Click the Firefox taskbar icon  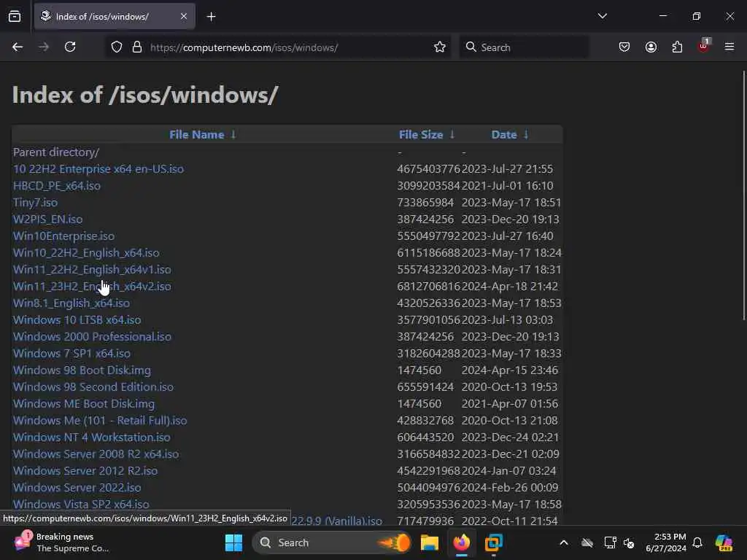462,542
